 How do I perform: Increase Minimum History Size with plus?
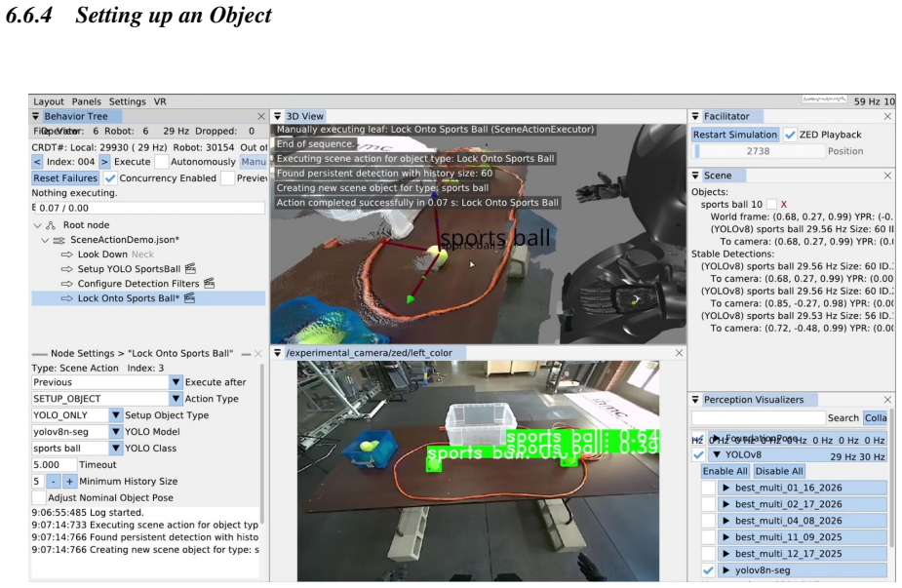coord(69,482)
